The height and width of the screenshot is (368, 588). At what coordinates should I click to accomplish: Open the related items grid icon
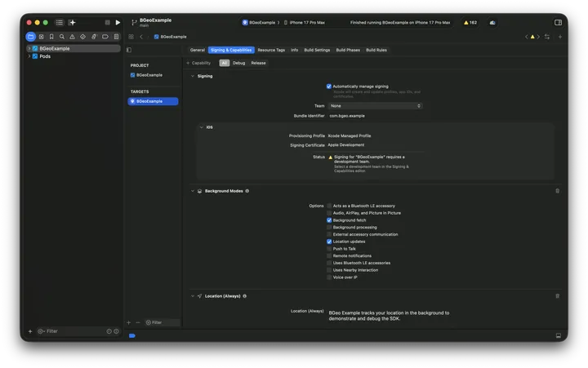click(x=131, y=37)
